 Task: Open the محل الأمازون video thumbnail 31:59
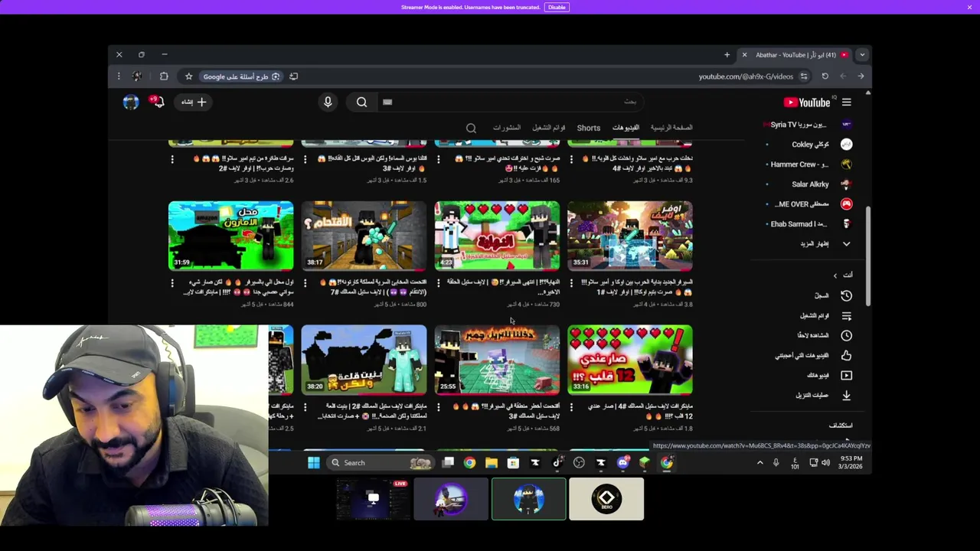[230, 236]
